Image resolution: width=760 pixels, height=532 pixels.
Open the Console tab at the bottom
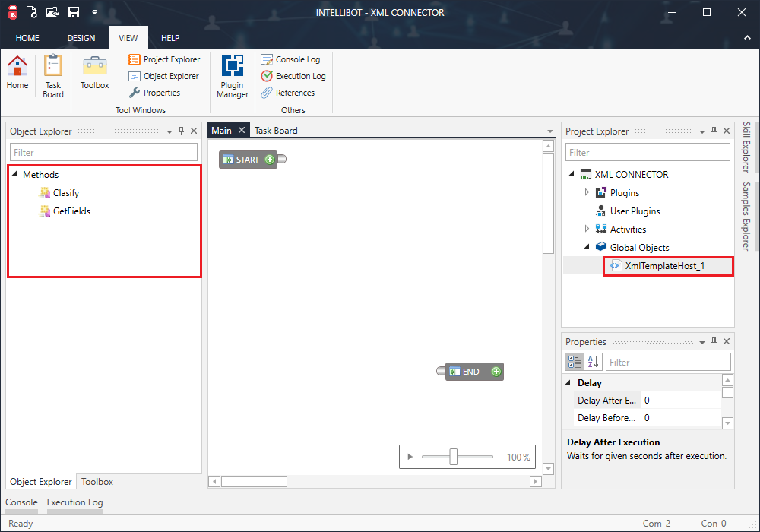click(x=21, y=502)
